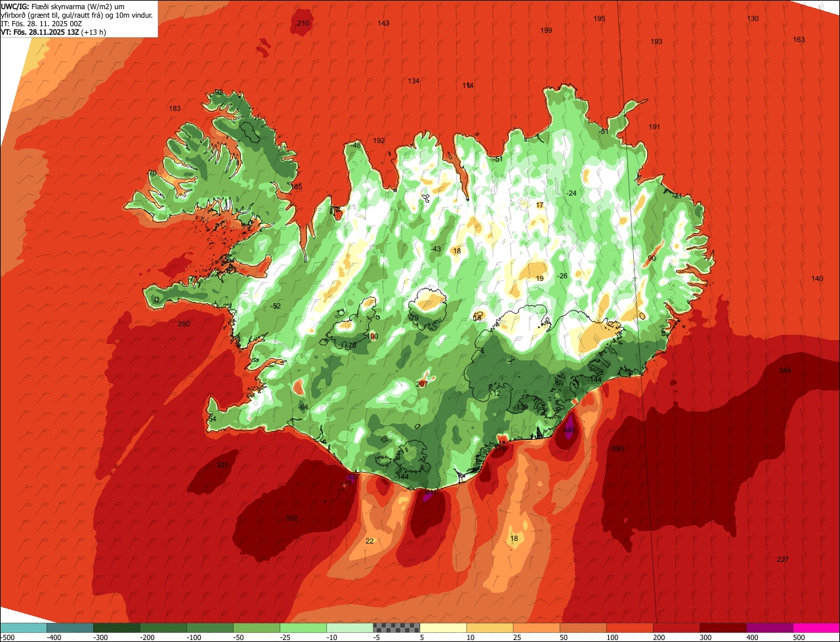Click the '-48' value on the north coast
840x642 pixels.
(356, 146)
